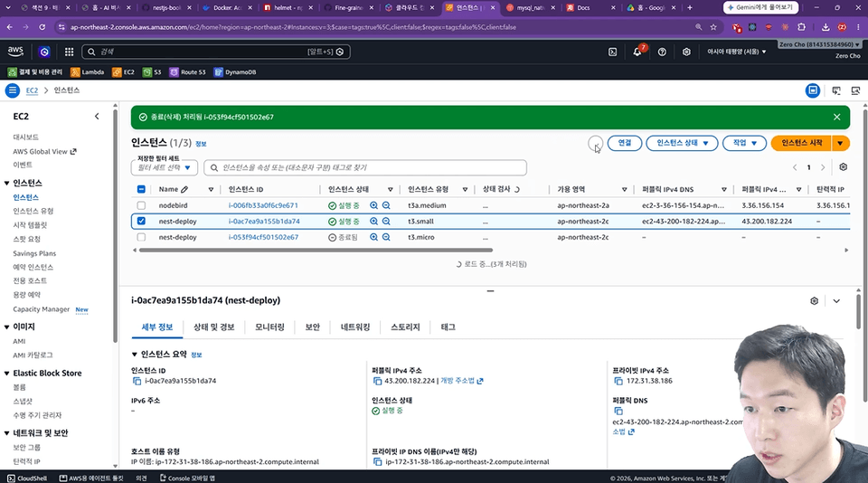Refresh the instances list

coord(595,144)
